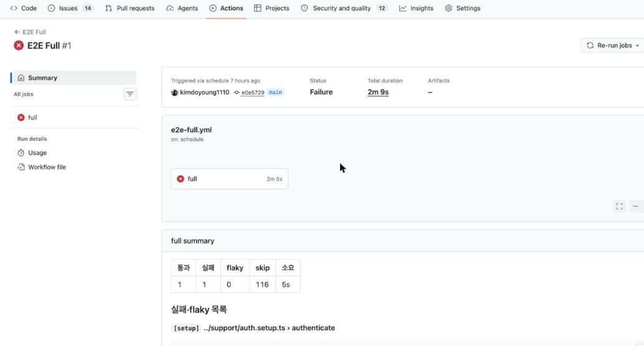Click the e2e-full.yml heading
Screen dimensions: 644x346
[x=191, y=129]
